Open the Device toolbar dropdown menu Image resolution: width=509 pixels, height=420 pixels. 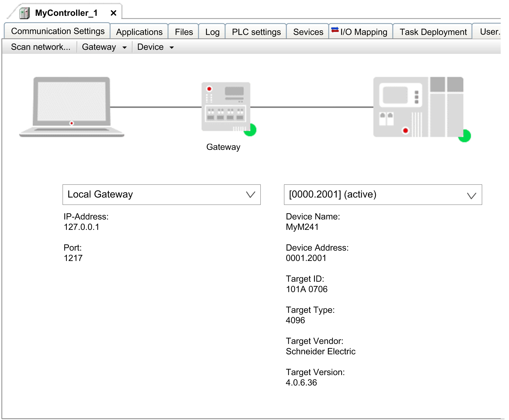(x=155, y=47)
